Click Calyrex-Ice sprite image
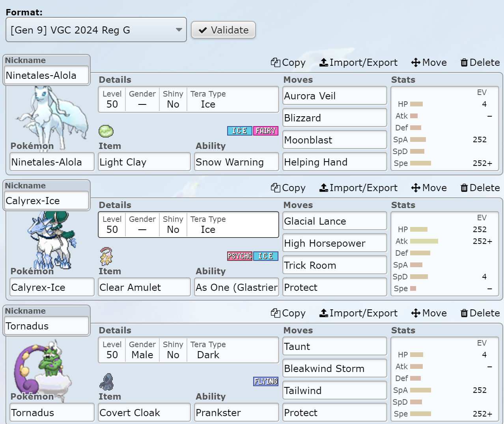 51,240
